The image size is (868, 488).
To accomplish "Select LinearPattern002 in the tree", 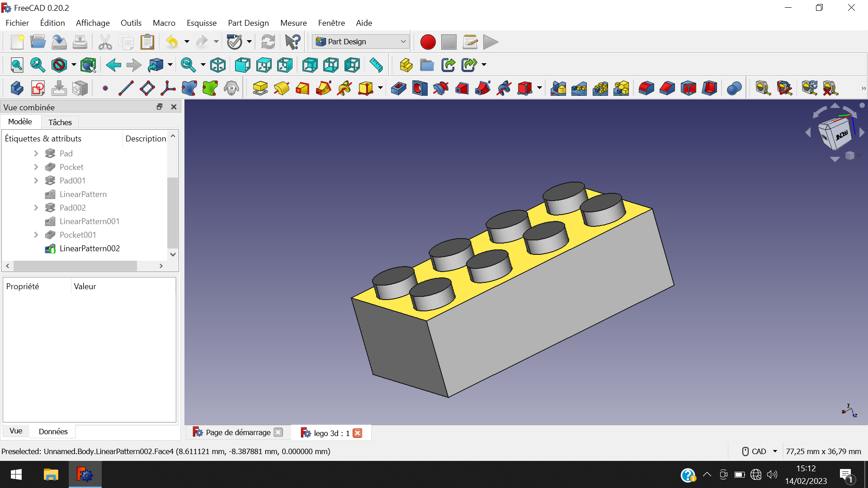I will coord(90,249).
